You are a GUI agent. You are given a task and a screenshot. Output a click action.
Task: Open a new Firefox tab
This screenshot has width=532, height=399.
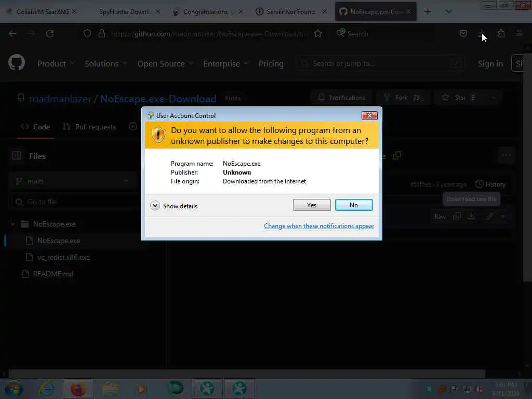pyautogui.click(x=428, y=11)
